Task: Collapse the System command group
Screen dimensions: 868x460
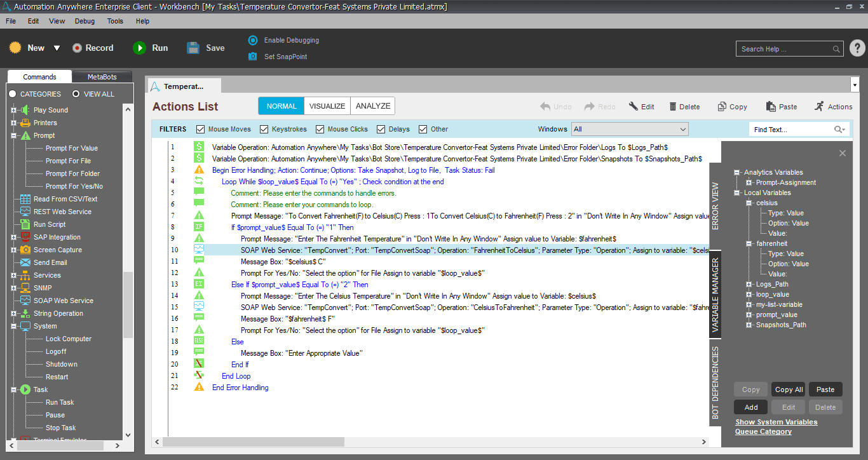Action: [x=13, y=326]
